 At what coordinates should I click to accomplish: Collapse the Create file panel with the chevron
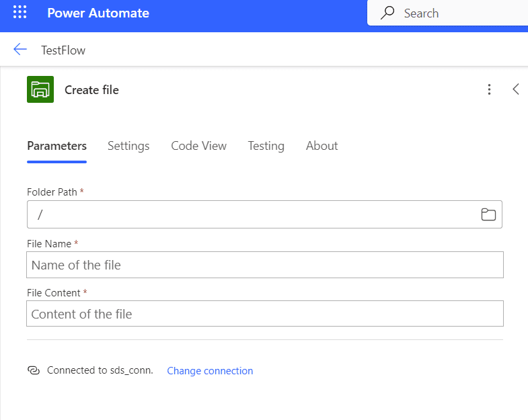(515, 89)
